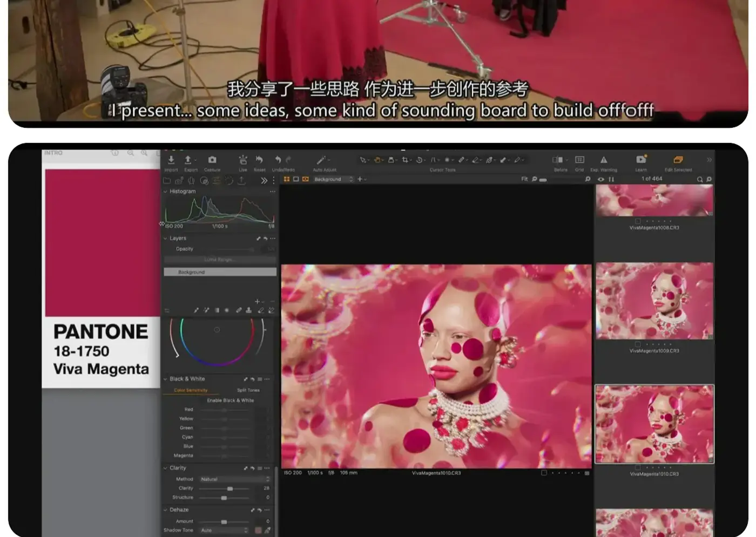Click the Import icon in toolbar
756x537 pixels.
point(171,160)
